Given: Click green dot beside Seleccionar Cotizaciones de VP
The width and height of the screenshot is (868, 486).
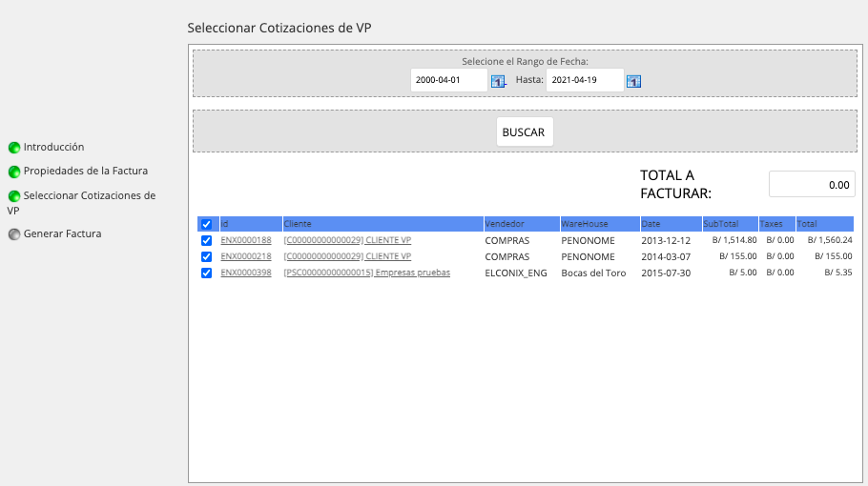Looking at the screenshot, I should (14, 196).
